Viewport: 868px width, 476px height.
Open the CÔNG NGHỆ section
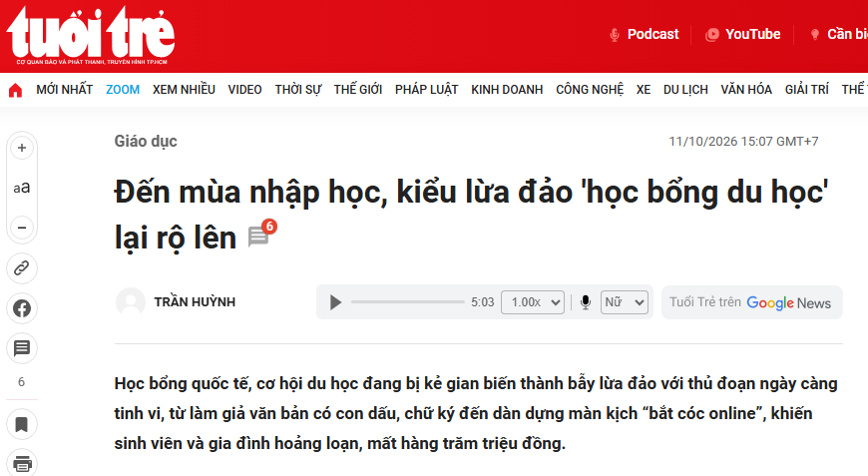(x=590, y=90)
